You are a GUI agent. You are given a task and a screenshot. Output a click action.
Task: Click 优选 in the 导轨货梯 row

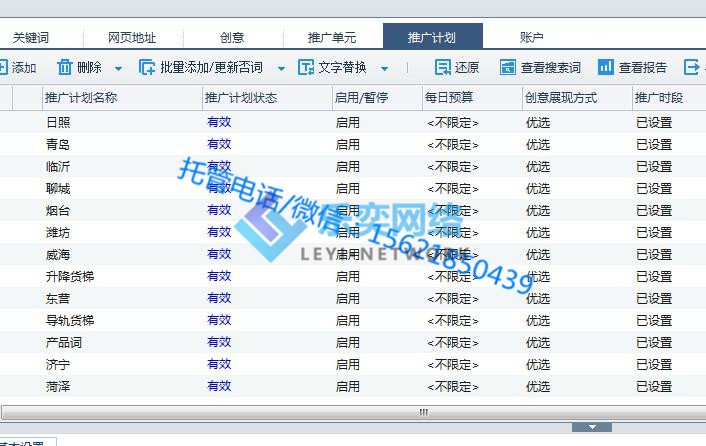tap(538, 321)
